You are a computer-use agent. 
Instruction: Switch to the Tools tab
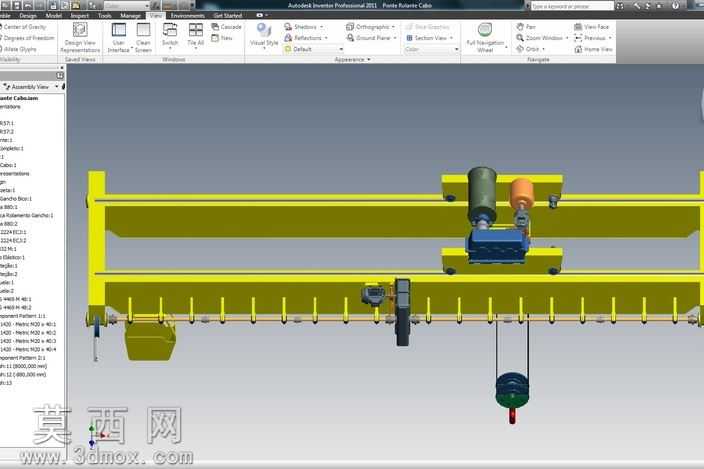pyautogui.click(x=105, y=15)
